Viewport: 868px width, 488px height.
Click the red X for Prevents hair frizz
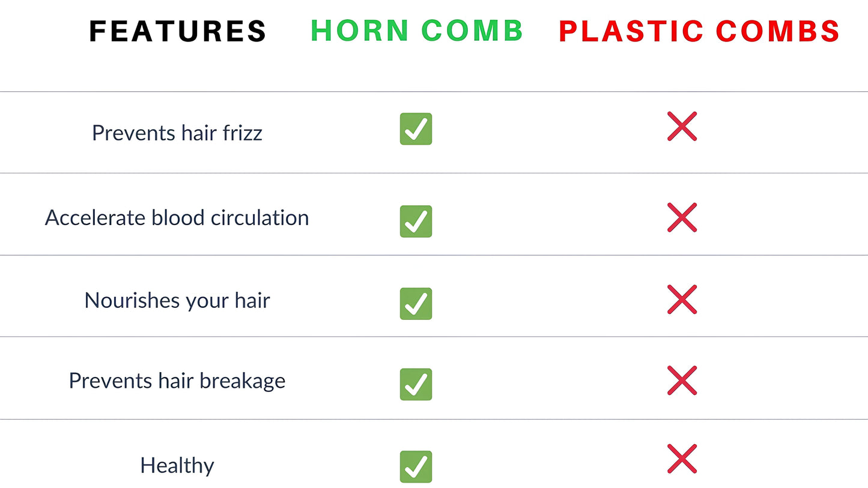(x=682, y=126)
